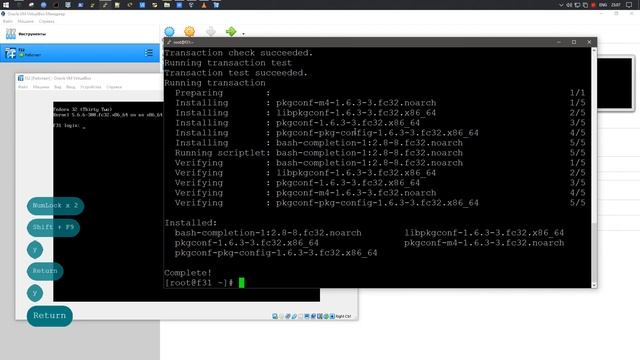
Task: Click recording indicator in VM status bar
Action: 320,316
